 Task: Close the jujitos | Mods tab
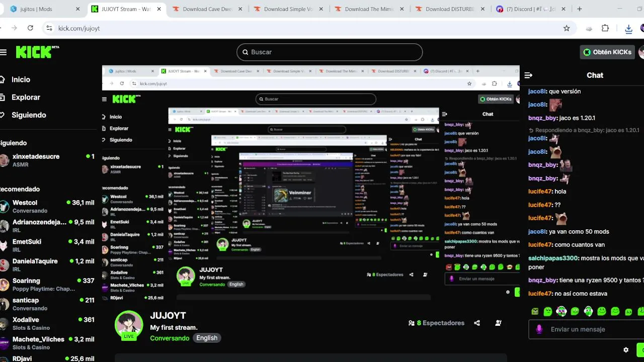[x=77, y=9]
